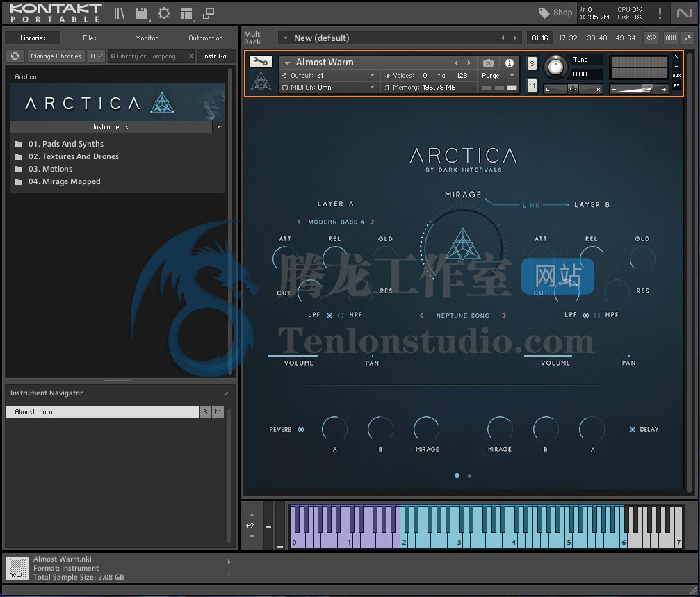
Task: Toggle Mute in Instrument Navigator row
Action: (x=218, y=412)
